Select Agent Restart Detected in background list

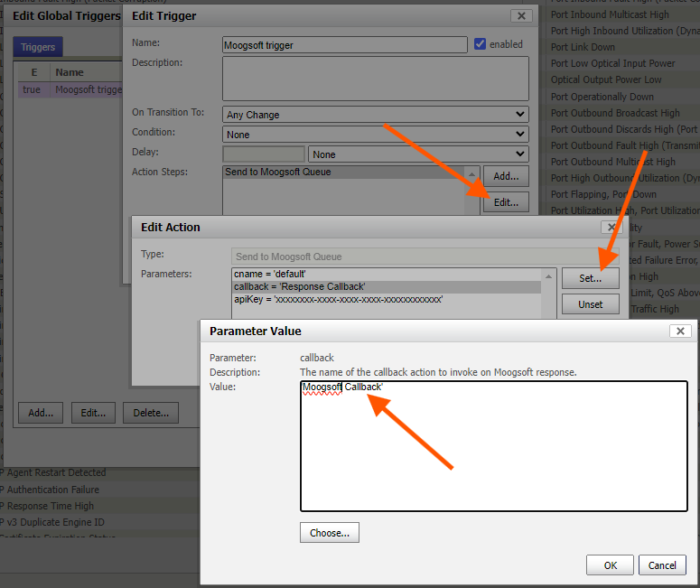click(53, 472)
